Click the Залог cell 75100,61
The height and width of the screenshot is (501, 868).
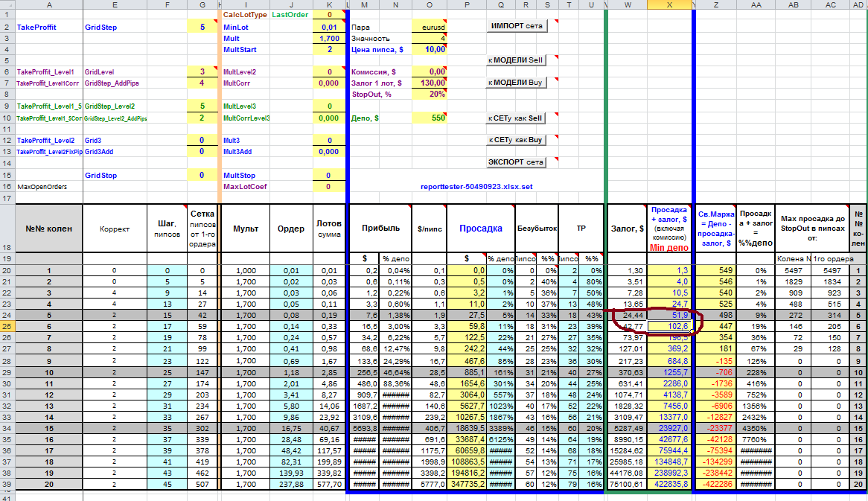click(x=628, y=484)
